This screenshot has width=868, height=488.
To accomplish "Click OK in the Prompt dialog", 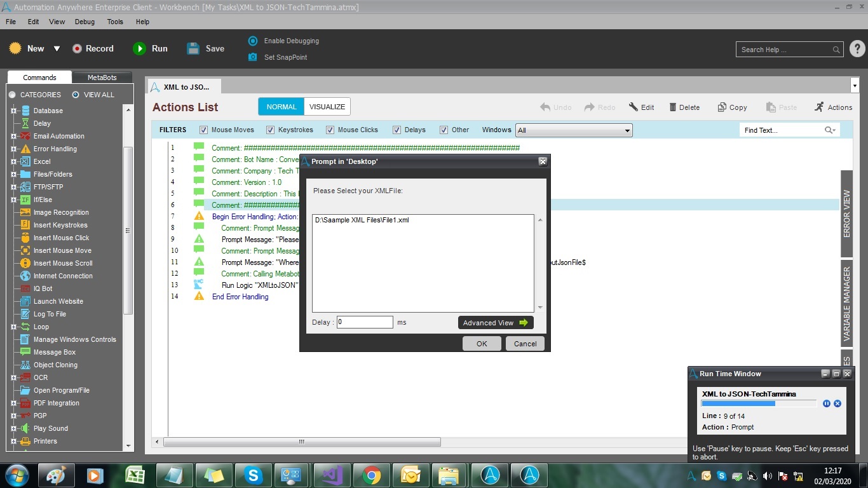I will click(482, 344).
